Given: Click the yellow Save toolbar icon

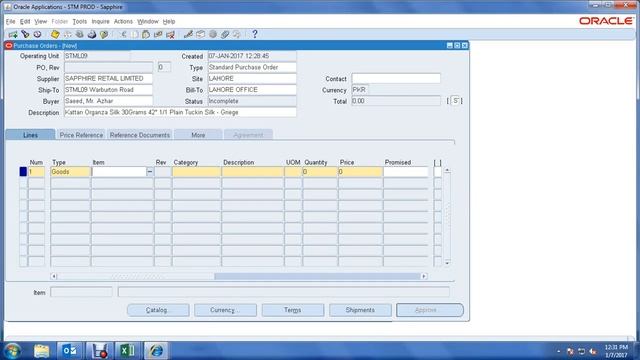Looking at the screenshot, I should pyautogui.click(x=55, y=34).
